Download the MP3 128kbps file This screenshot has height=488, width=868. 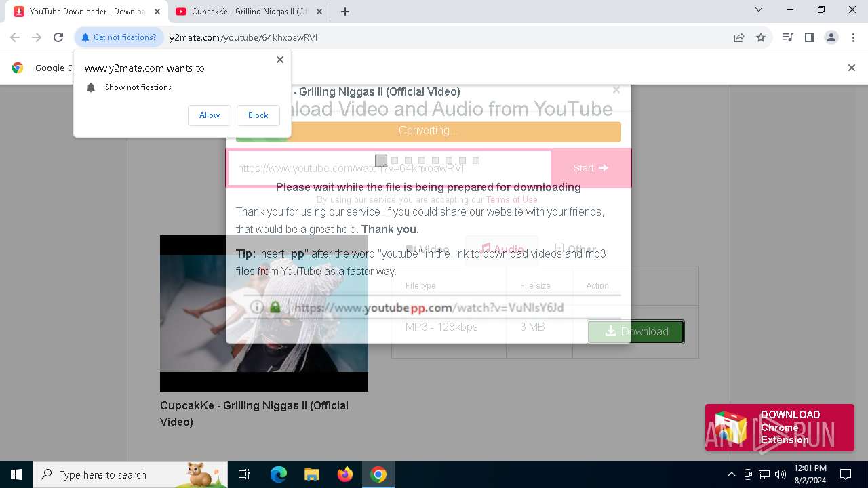pyautogui.click(x=636, y=331)
